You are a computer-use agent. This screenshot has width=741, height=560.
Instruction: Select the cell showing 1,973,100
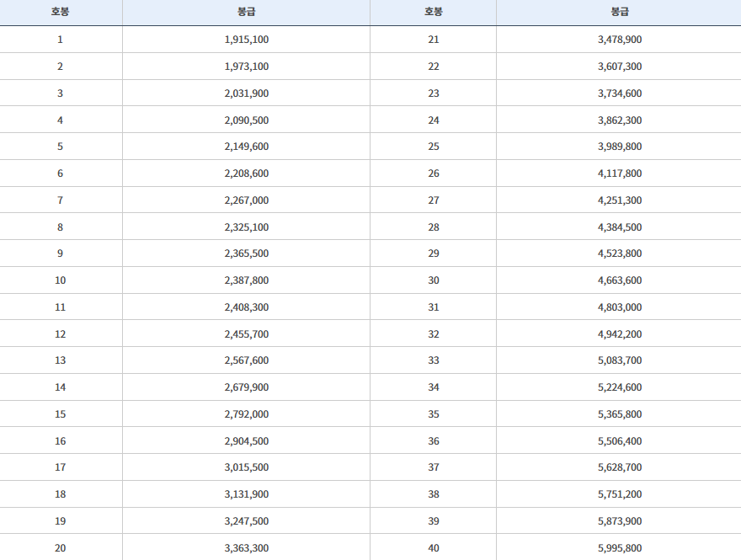246,67
